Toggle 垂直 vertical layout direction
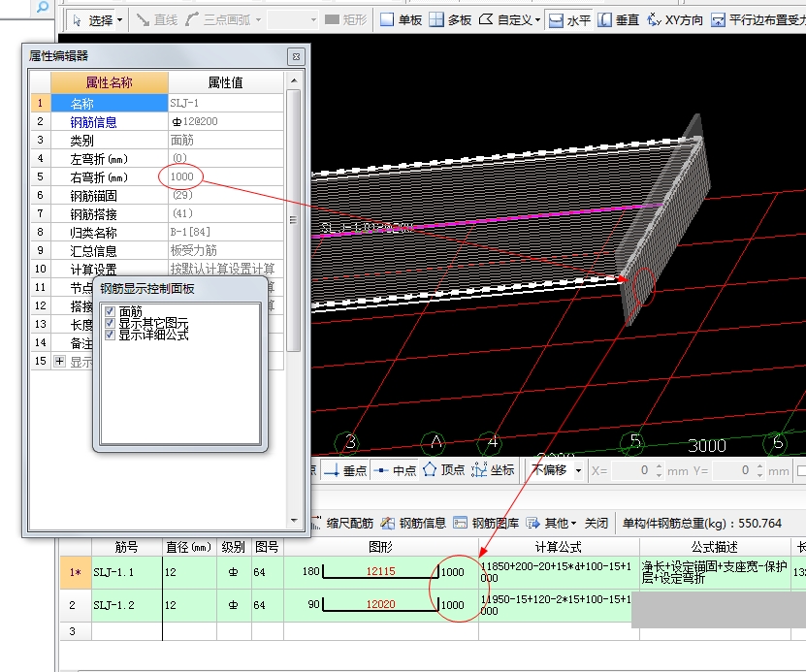 pos(619,20)
